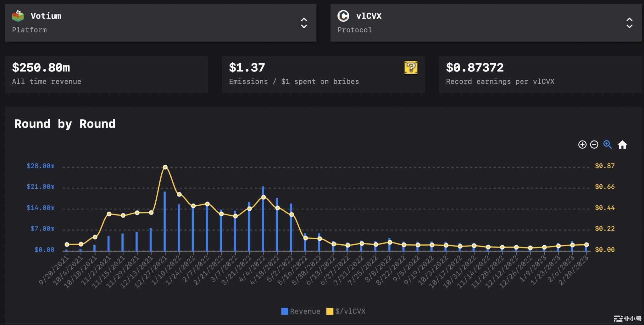This screenshot has height=325, width=644.
Task: Click the chart zoom out minus icon
Action: pyautogui.click(x=594, y=145)
